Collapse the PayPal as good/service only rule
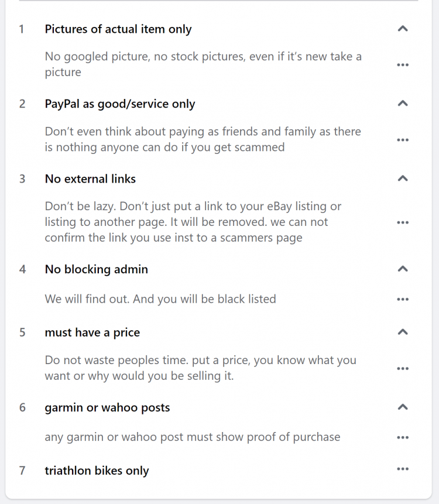The height and width of the screenshot is (504, 439). click(402, 102)
